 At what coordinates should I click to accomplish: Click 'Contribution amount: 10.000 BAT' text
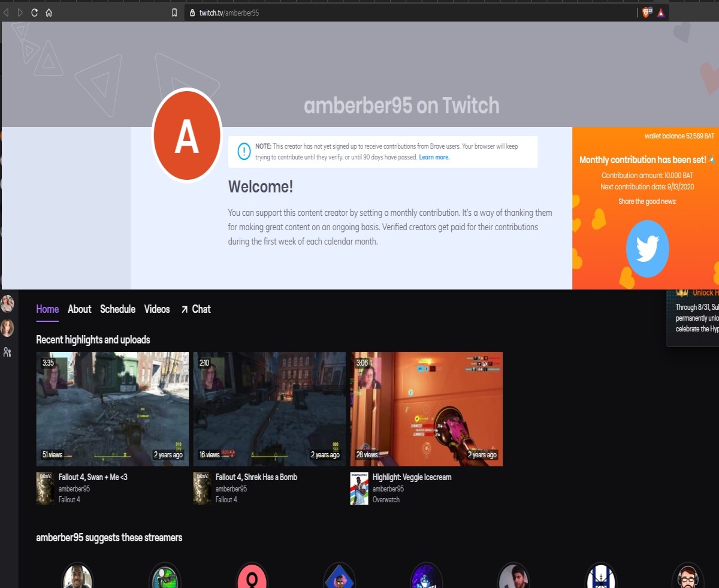point(647,176)
